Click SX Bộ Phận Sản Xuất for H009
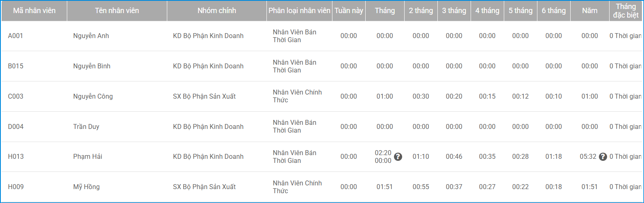The image size is (644, 203). click(x=204, y=187)
